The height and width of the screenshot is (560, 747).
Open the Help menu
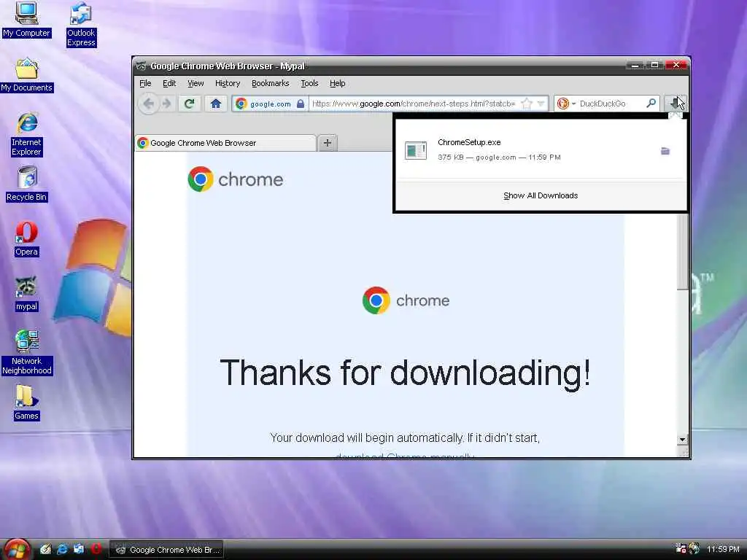(x=337, y=83)
